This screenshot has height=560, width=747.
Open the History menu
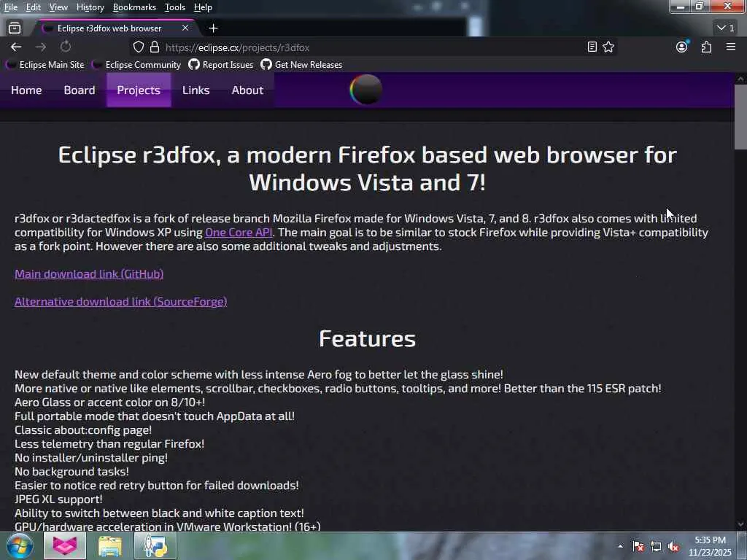90,7
